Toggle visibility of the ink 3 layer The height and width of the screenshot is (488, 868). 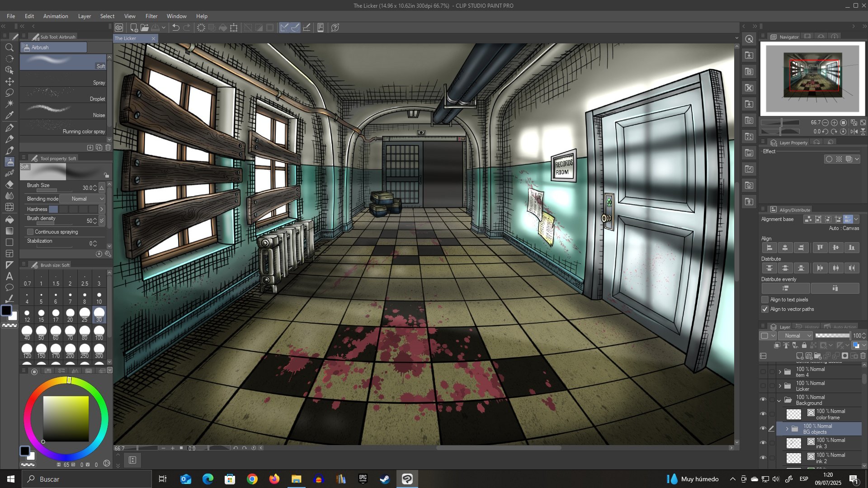point(764,443)
